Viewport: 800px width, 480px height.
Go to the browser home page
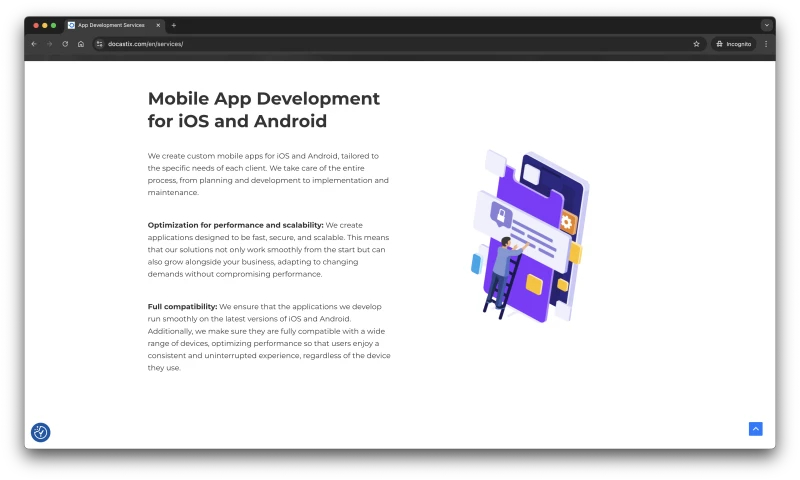click(81, 44)
